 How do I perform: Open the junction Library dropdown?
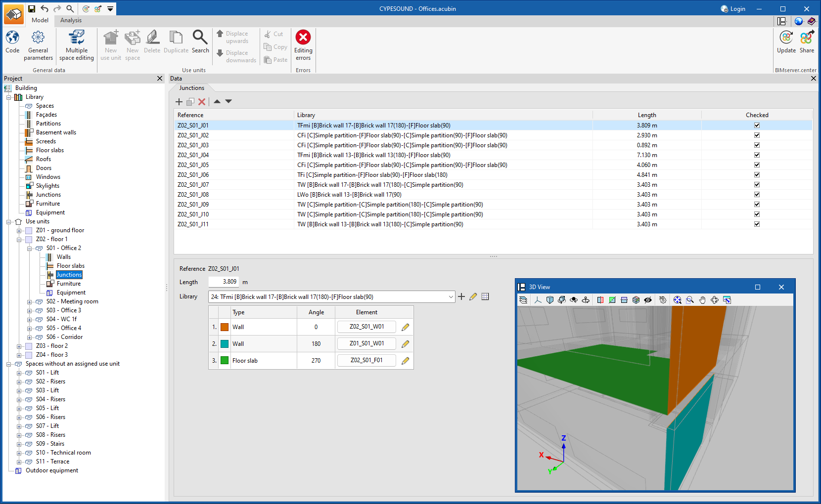[451, 297]
